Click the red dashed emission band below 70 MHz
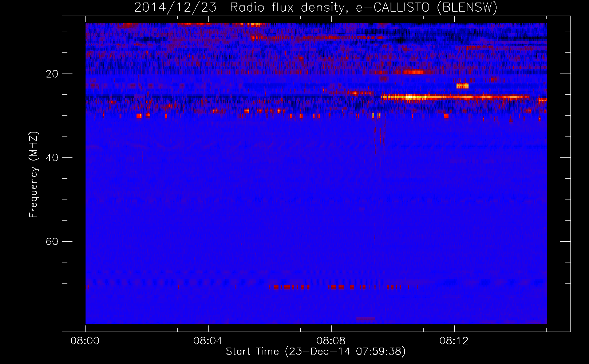Screen dimensions: 589x364 344,287
